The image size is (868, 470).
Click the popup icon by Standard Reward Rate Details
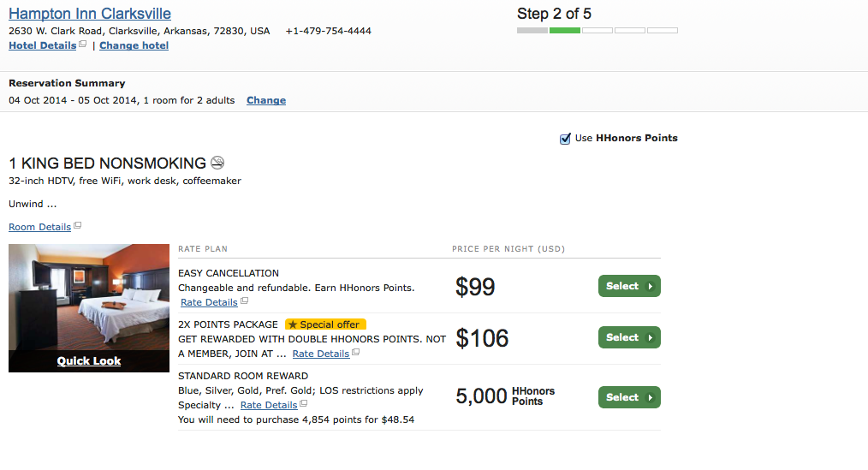click(x=303, y=403)
